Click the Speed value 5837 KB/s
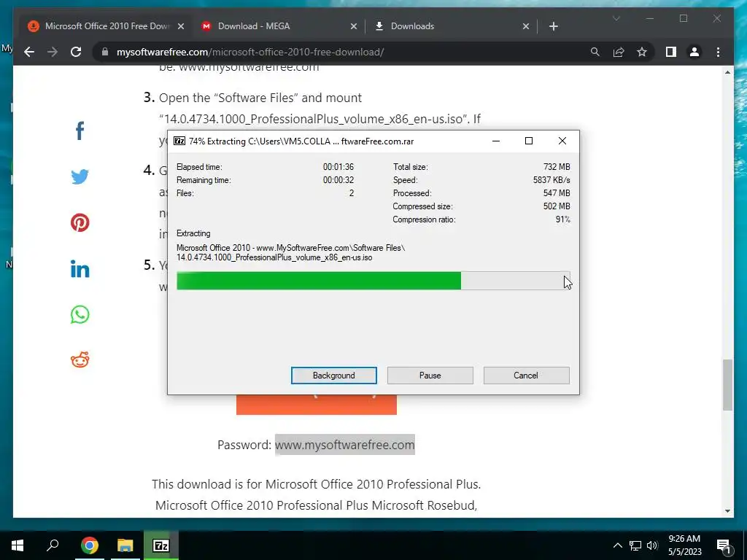Screen dimensions: 747x560 [551, 180]
